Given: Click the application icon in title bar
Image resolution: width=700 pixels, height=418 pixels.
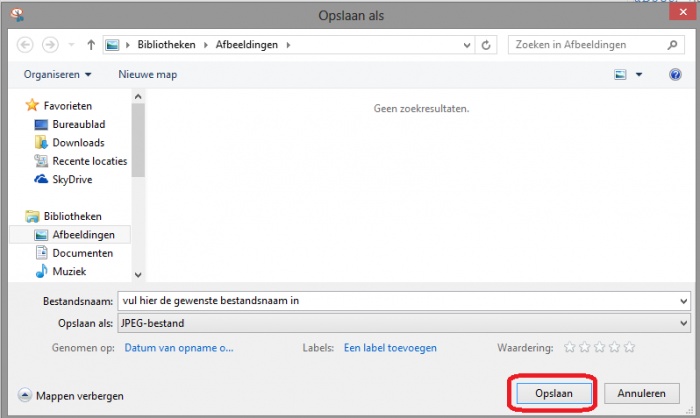Looking at the screenshot, I should (17, 15).
